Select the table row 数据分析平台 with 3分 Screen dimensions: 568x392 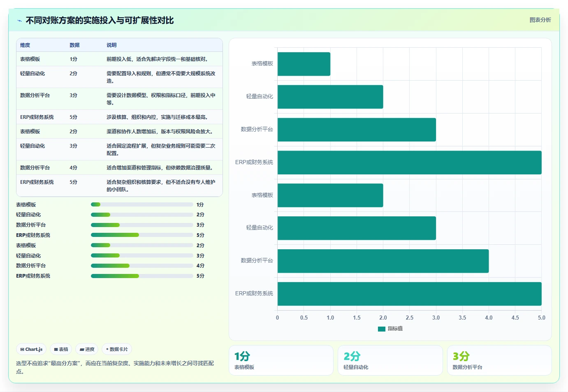pos(119,99)
